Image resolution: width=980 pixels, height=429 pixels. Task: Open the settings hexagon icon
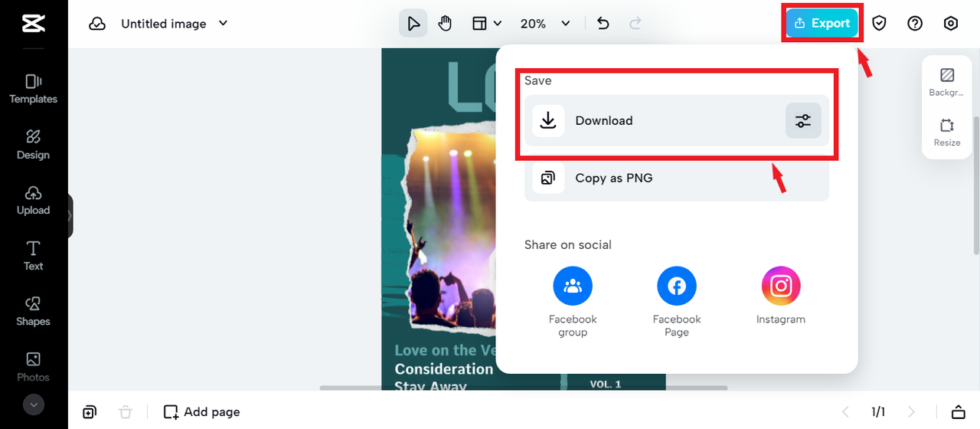[951, 24]
